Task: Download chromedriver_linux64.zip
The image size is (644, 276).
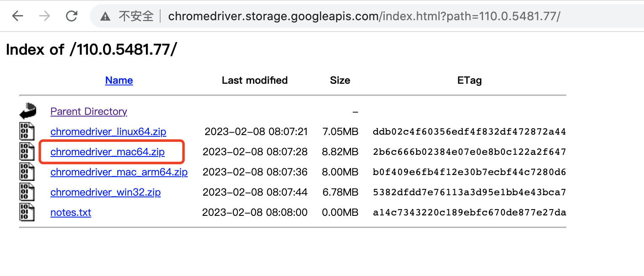Action: click(x=108, y=132)
